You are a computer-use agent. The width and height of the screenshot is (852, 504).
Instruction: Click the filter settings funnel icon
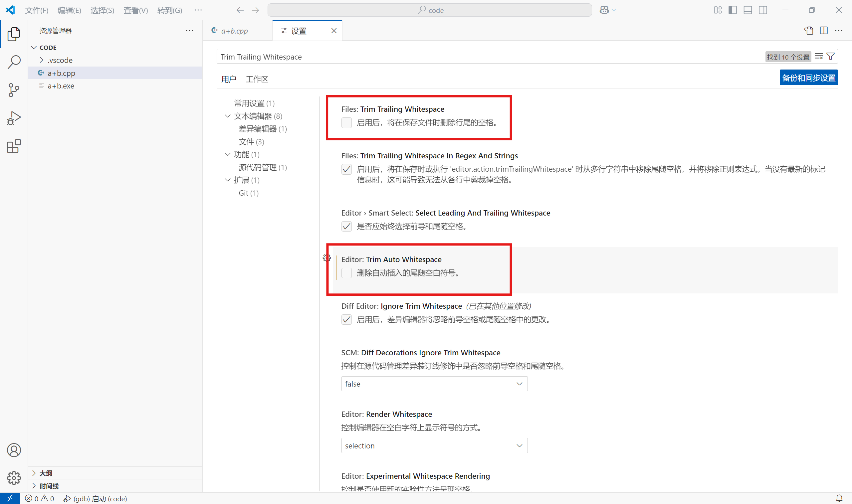coord(831,56)
